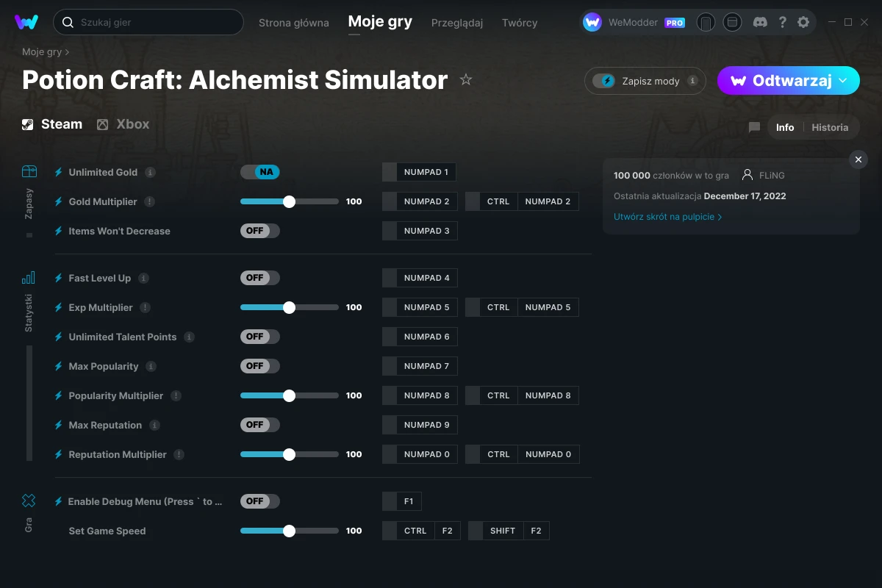Turn on Max Reputation toggle
This screenshot has width=882, height=588.
click(260, 425)
